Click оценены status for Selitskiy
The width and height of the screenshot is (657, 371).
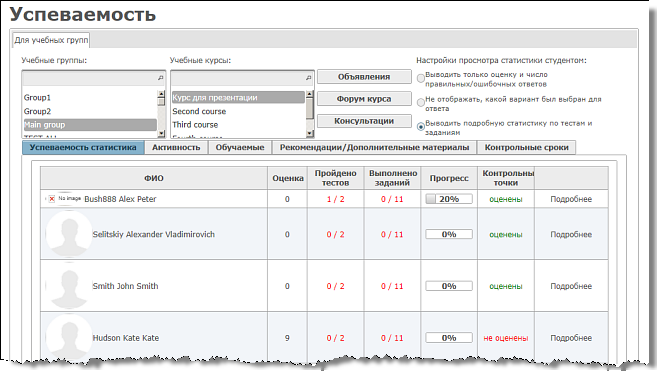click(x=506, y=234)
